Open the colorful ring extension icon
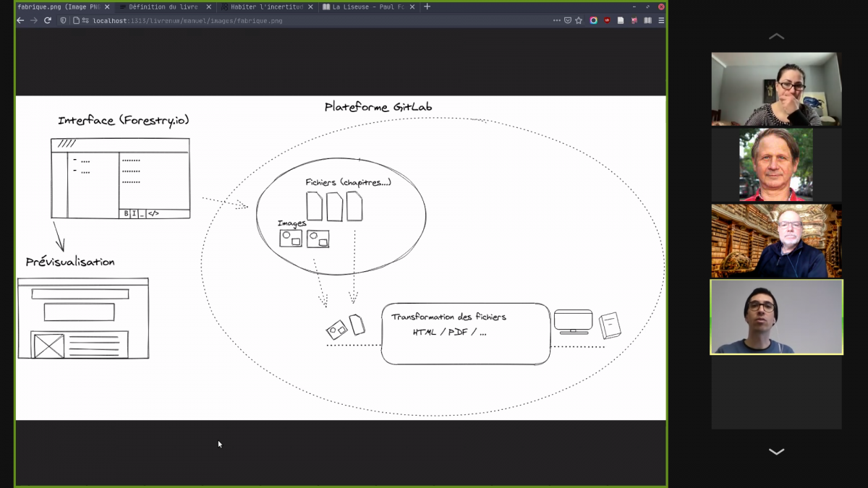The image size is (868, 488). [x=593, y=21]
